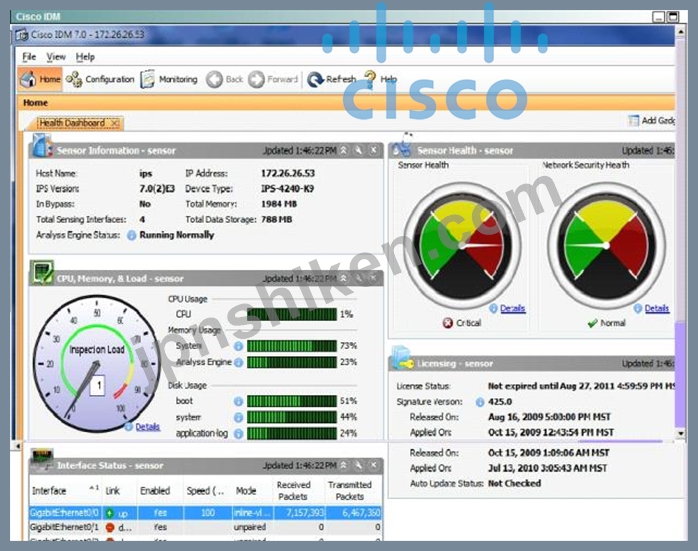Open the View menu
This screenshot has width=698, height=551.
(x=56, y=57)
